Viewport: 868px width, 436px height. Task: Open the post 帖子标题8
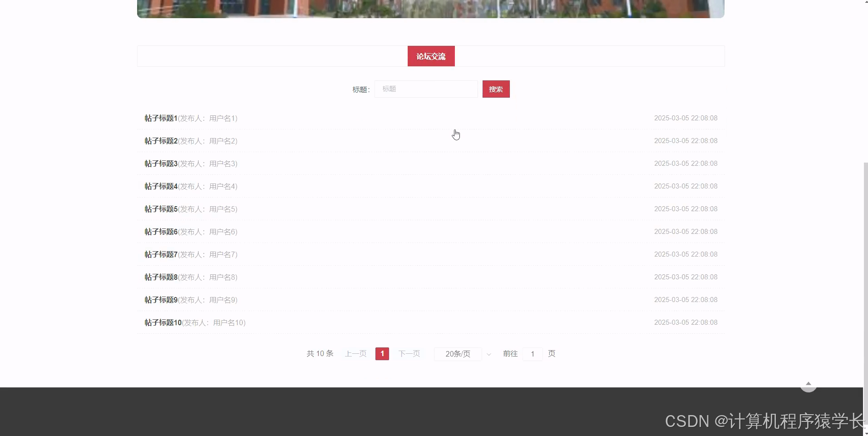[161, 277]
